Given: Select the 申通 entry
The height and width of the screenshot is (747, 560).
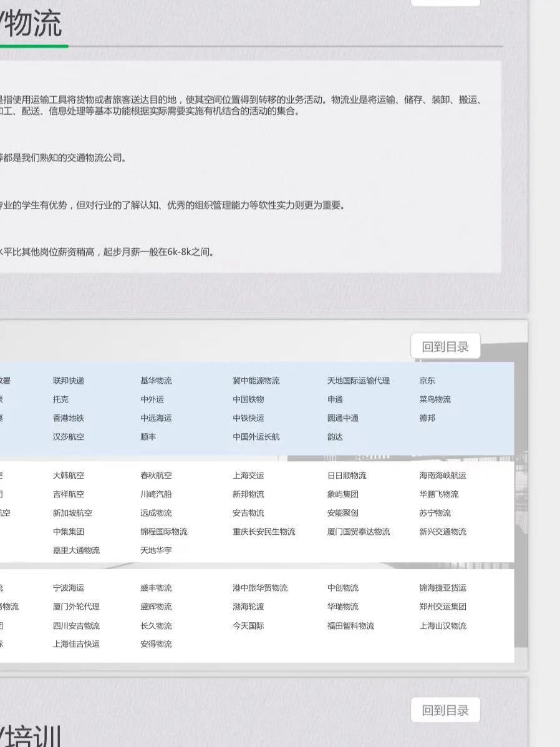Looking at the screenshot, I should pos(336,399).
